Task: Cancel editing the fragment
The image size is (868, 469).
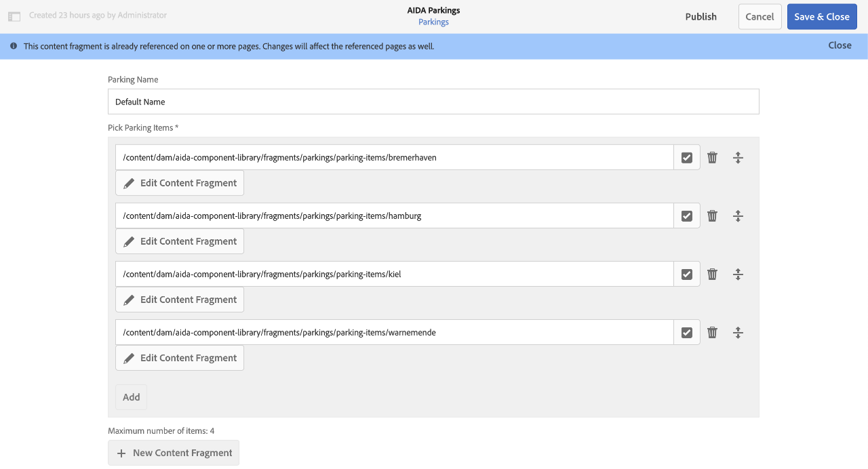Action: click(x=759, y=17)
